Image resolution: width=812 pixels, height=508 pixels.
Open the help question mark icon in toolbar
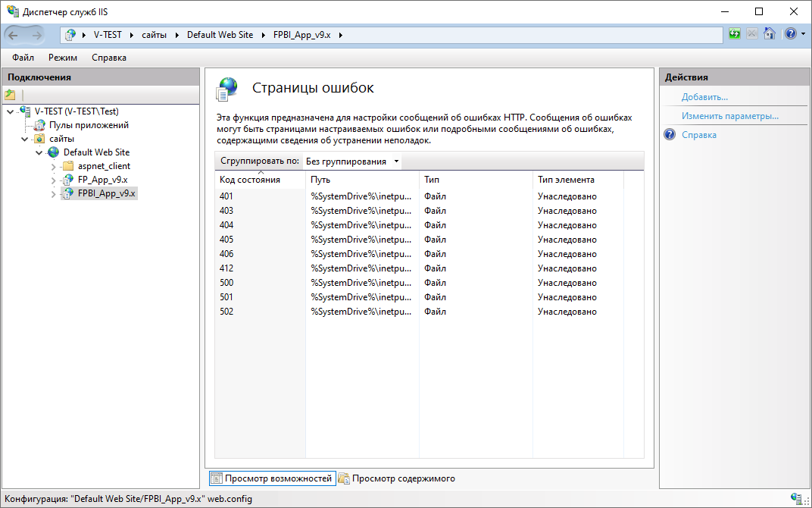(790, 34)
